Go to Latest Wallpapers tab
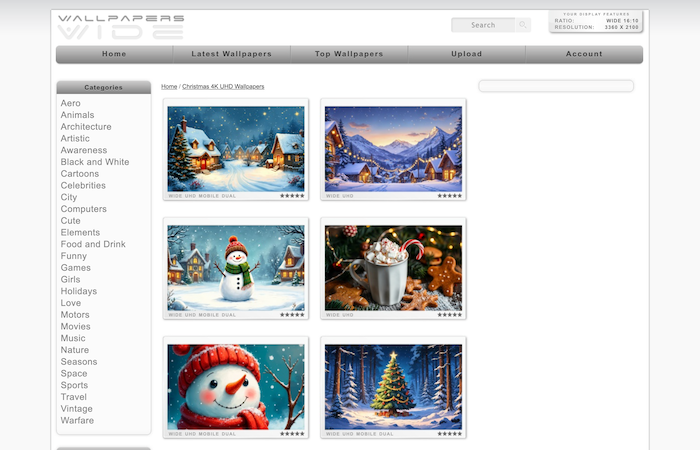The width and height of the screenshot is (700, 450). pyautogui.click(x=231, y=54)
